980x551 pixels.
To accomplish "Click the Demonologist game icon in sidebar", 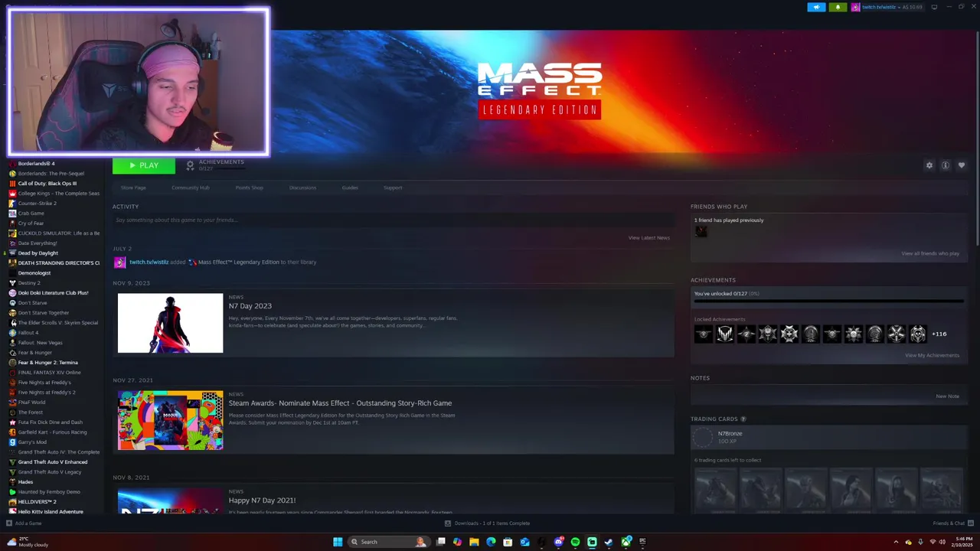I will coord(12,273).
